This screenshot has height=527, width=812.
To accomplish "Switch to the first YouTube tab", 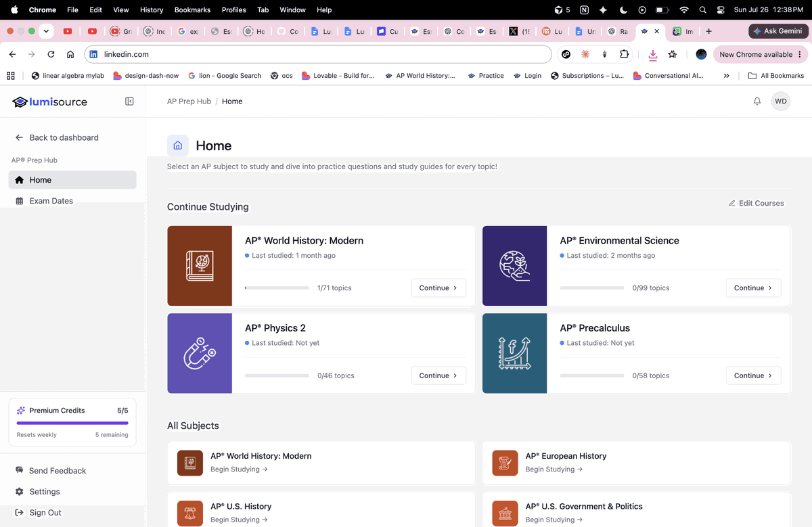I will [x=68, y=31].
